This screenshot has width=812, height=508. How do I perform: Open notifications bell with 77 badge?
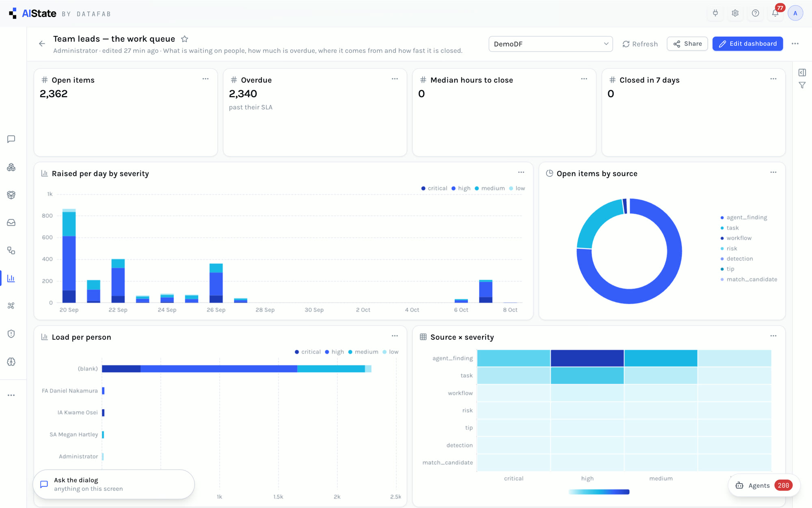click(x=775, y=13)
